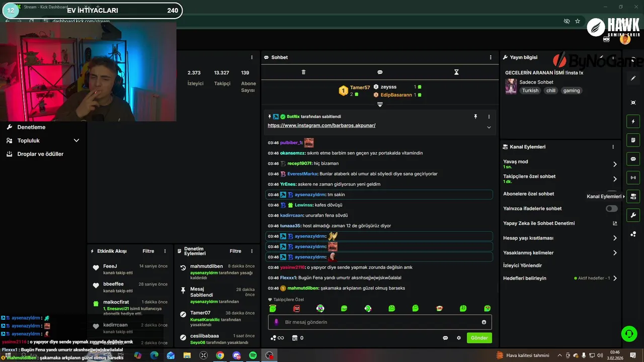Open Droplar ve ödüller in the sidebar

(x=40, y=154)
